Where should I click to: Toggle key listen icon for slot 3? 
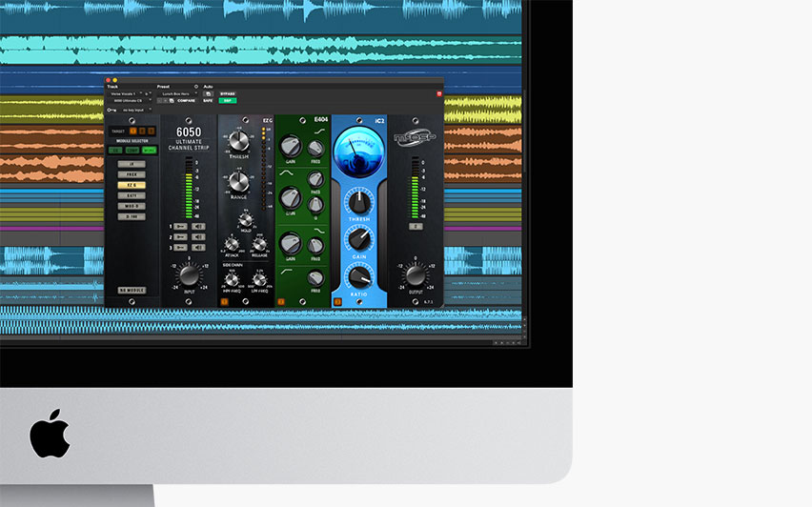click(x=180, y=248)
